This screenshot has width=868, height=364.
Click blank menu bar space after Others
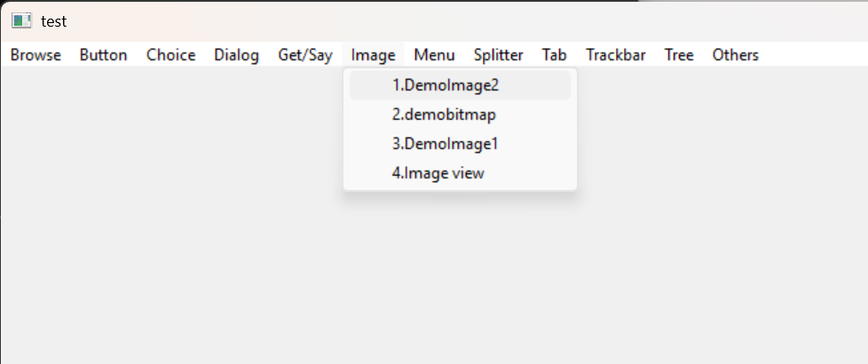click(817, 55)
